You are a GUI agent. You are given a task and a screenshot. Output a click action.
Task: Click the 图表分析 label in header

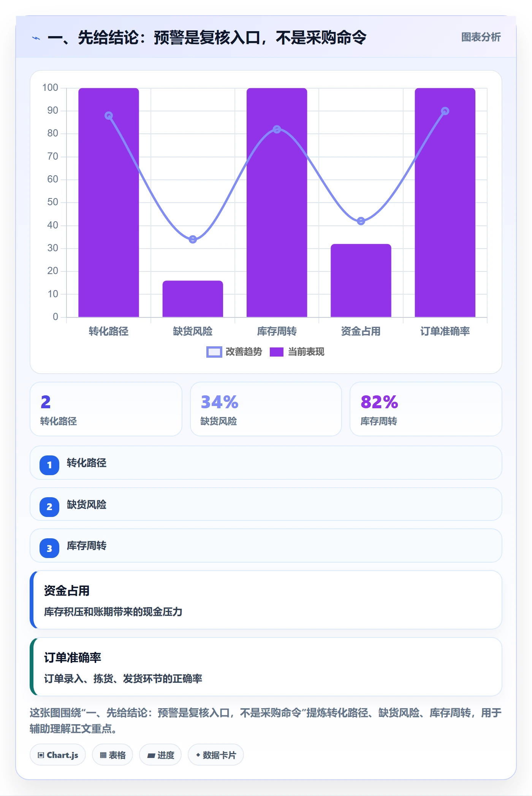[x=481, y=37]
